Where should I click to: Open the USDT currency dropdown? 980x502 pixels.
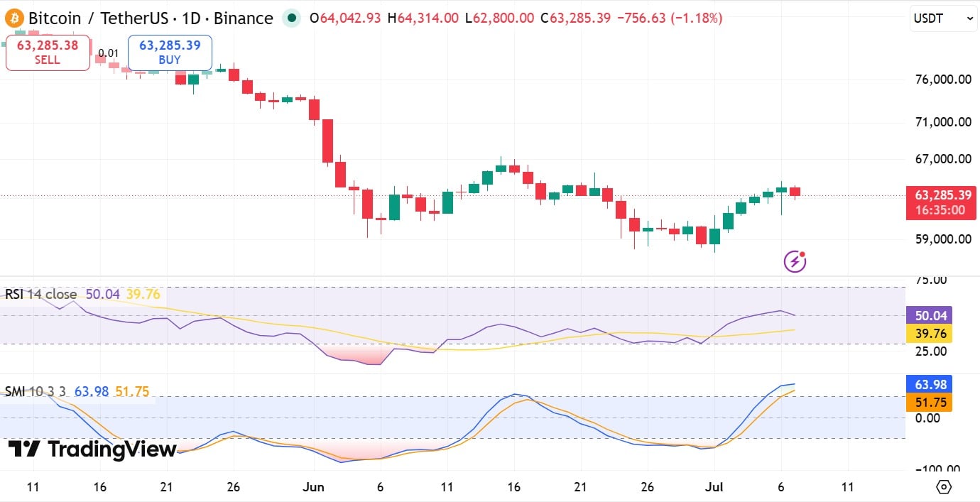click(943, 20)
